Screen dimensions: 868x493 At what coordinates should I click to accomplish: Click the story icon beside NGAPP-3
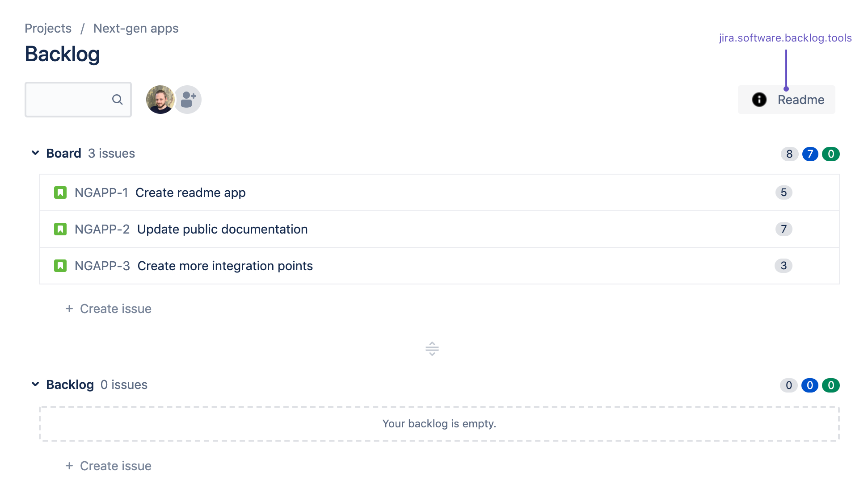(60, 265)
